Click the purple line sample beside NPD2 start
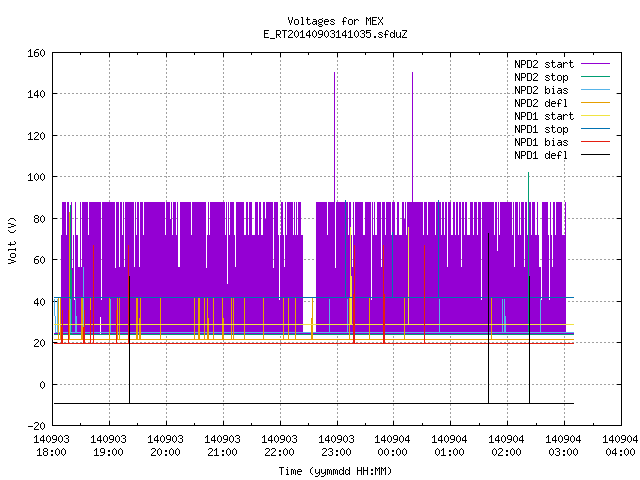The image size is (640, 480). point(595,64)
